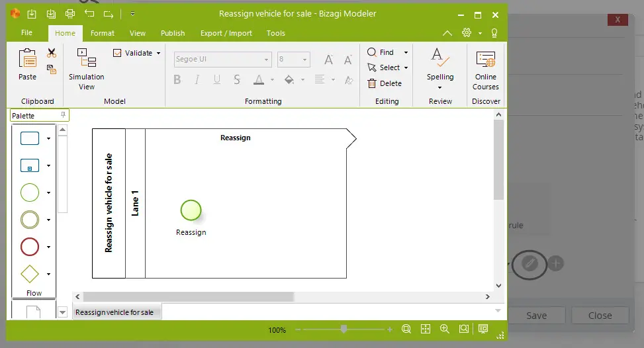Viewport: 644px width, 348px height.
Task: Switch to the Home tab
Action: (x=66, y=33)
